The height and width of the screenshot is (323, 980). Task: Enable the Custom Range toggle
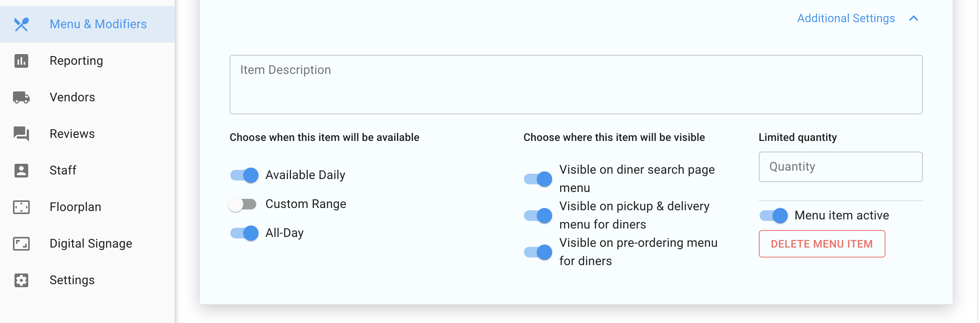pyautogui.click(x=243, y=204)
